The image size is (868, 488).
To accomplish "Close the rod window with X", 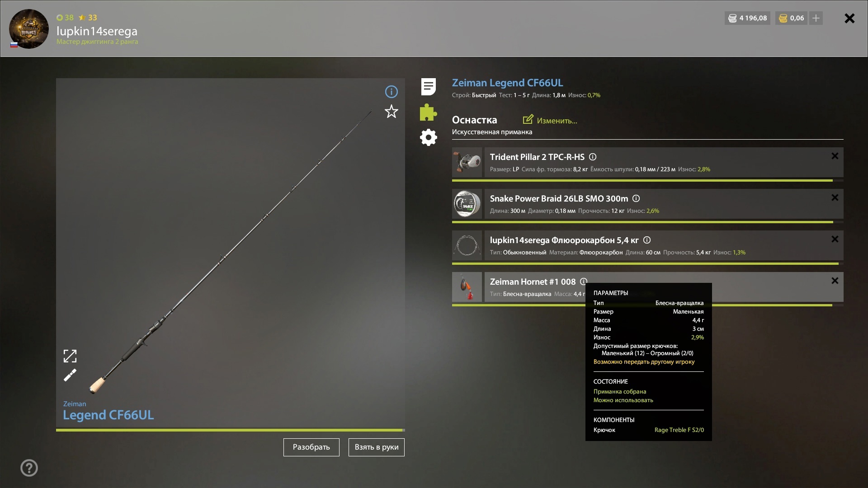I will click(x=849, y=18).
